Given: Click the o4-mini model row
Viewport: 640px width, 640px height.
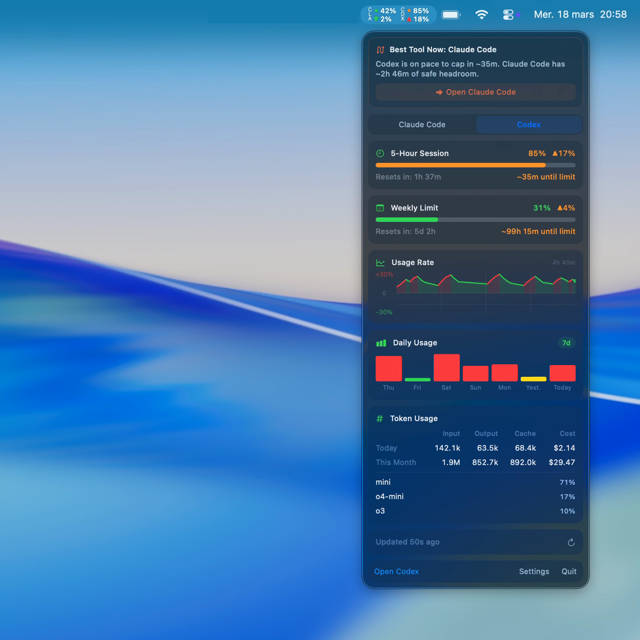Looking at the screenshot, I should pyautogui.click(x=476, y=497).
